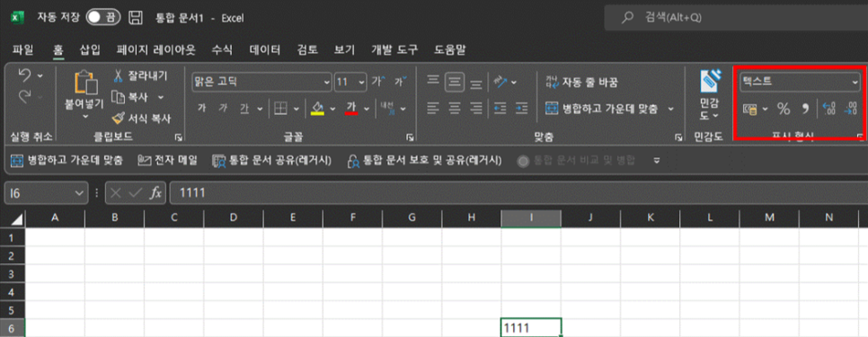Image resolution: width=868 pixels, height=337 pixels.
Task: Click the accounting number format icon
Action: [750, 109]
